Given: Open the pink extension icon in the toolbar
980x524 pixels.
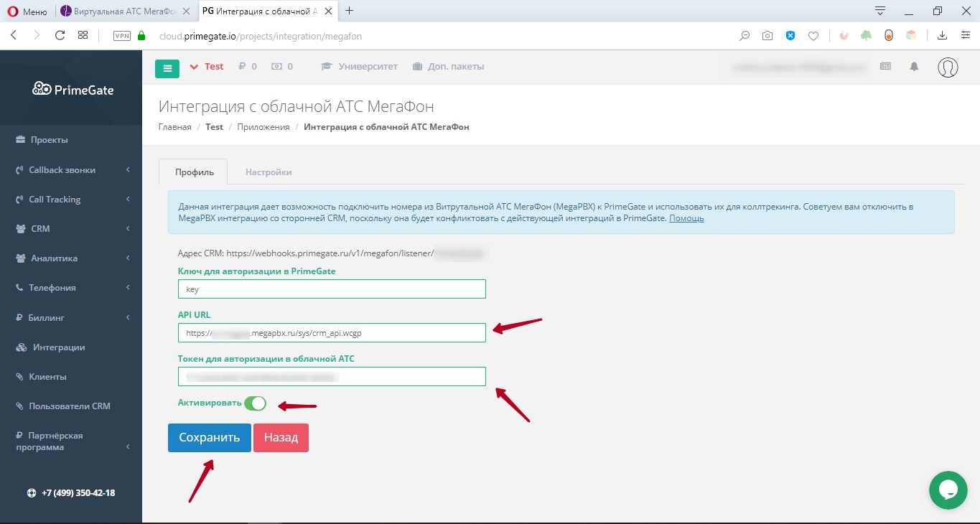Looking at the screenshot, I should tap(844, 35).
